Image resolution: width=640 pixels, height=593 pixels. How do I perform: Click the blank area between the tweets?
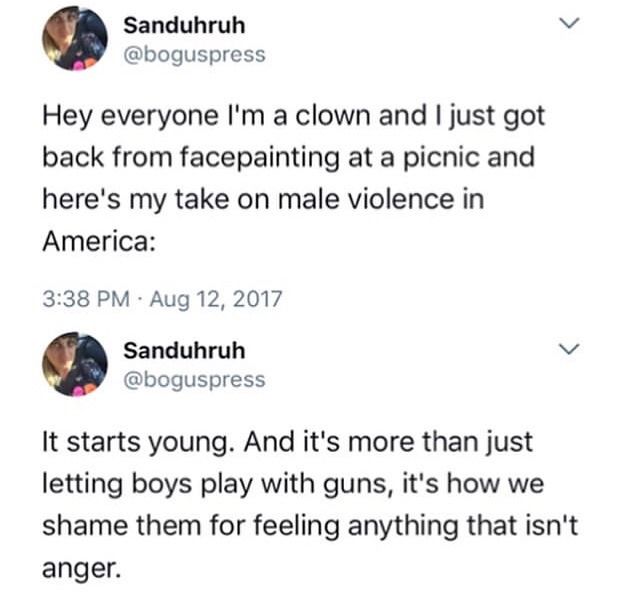point(320,320)
